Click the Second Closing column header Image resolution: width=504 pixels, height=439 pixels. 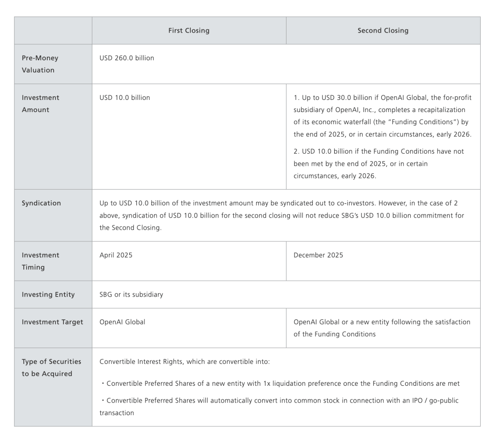383,31
